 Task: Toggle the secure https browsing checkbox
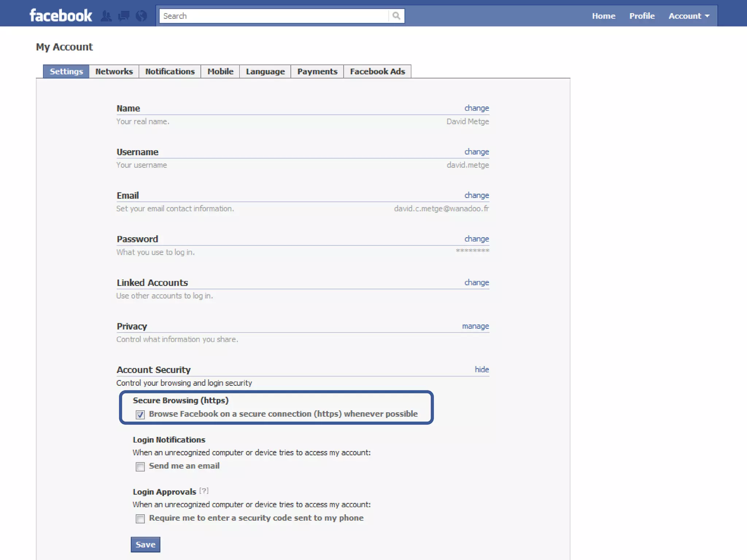pyautogui.click(x=140, y=415)
